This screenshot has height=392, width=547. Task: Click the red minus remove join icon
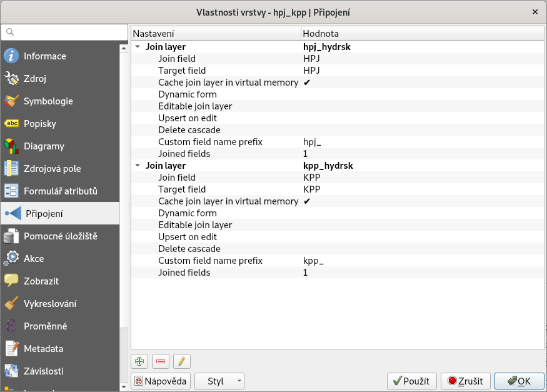tap(161, 361)
